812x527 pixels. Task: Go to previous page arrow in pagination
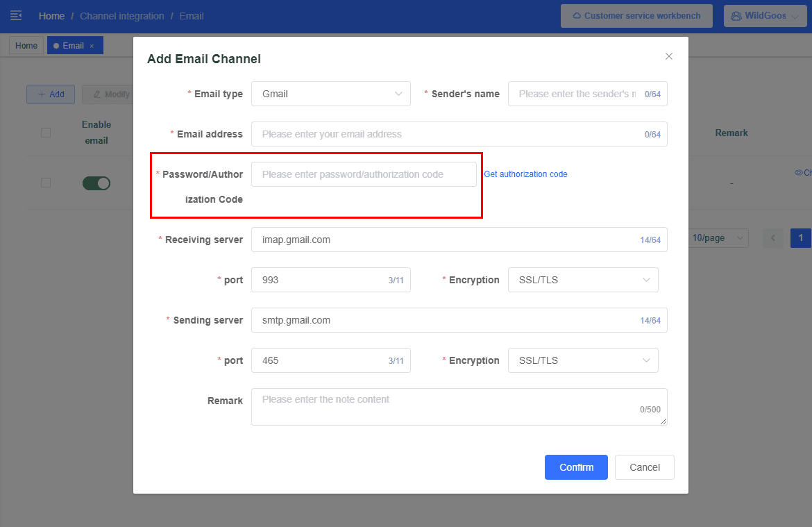772,238
